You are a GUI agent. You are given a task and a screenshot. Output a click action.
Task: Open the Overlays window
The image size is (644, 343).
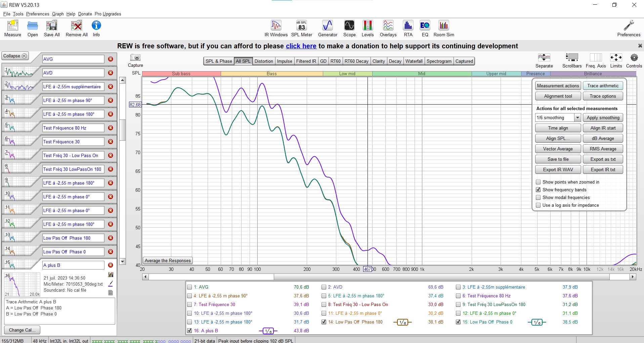[x=388, y=28]
